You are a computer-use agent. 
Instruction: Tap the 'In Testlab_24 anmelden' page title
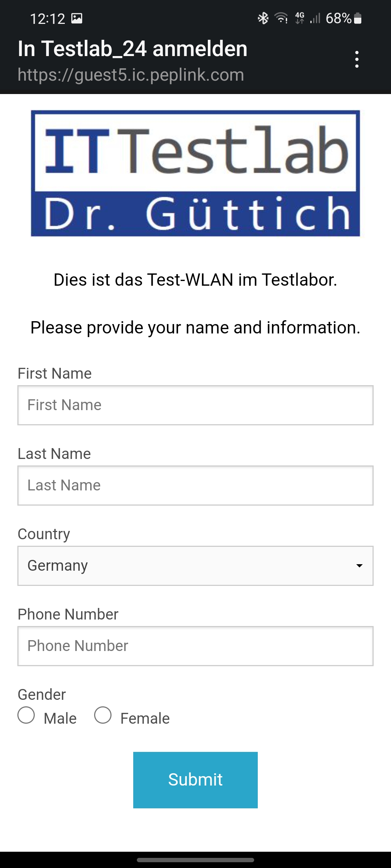click(133, 48)
